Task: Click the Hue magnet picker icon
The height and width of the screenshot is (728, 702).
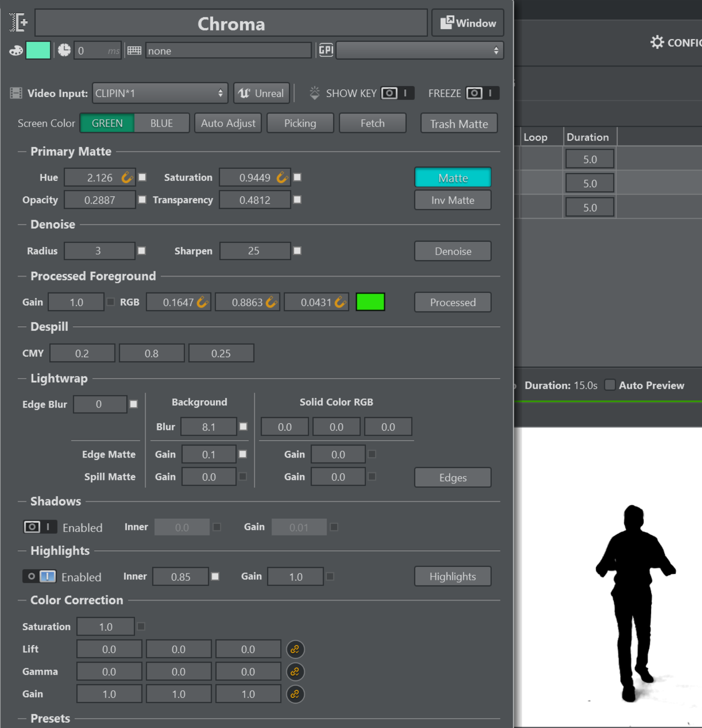Action: pos(127,178)
